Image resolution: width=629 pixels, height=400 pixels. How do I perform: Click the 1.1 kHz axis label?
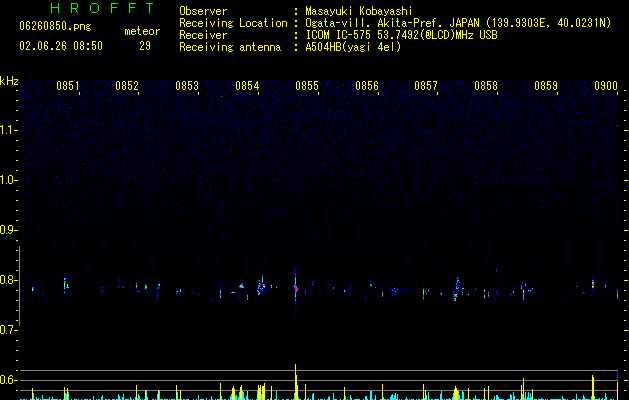(9, 130)
